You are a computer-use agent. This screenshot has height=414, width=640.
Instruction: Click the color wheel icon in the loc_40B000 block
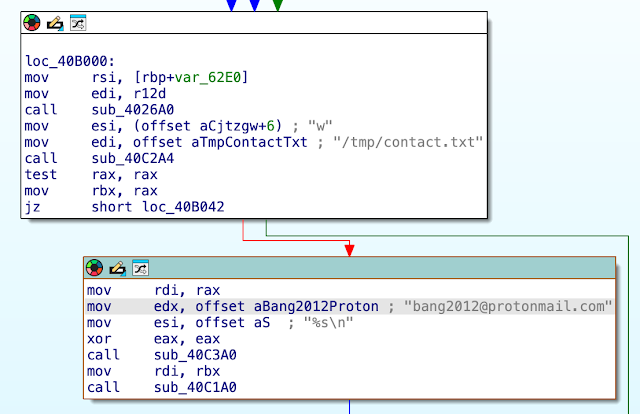click(32, 22)
